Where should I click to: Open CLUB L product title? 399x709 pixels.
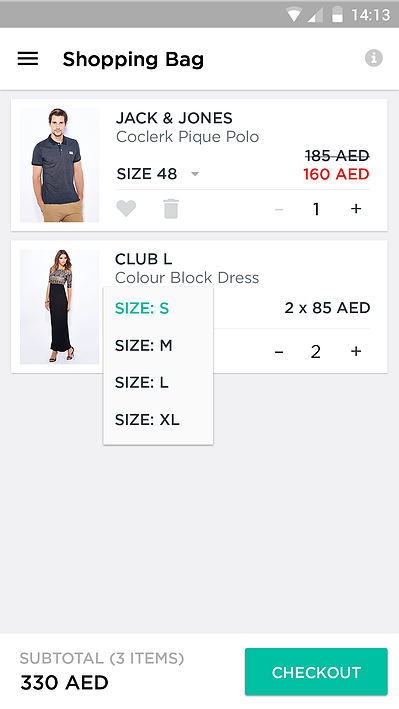(x=143, y=259)
